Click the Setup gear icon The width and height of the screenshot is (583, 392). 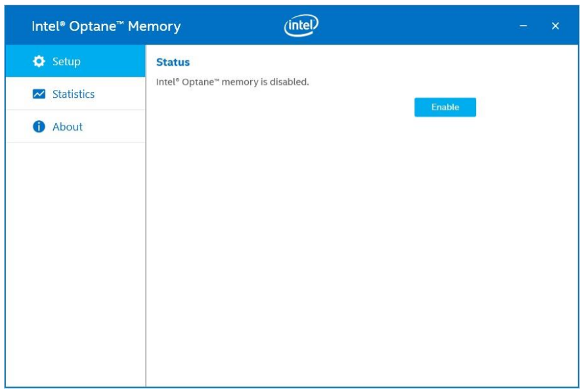(39, 62)
